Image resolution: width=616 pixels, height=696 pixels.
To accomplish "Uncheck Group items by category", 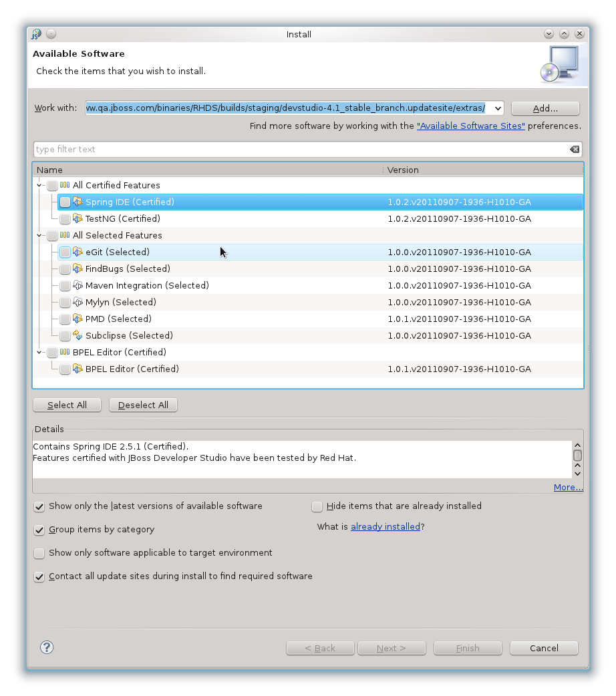I will click(x=39, y=530).
